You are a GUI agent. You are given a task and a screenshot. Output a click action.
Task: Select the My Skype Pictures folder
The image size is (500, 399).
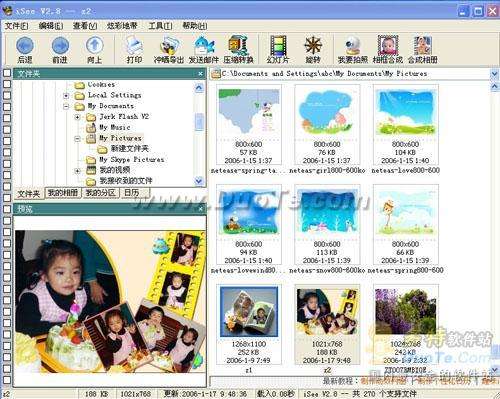(132, 160)
